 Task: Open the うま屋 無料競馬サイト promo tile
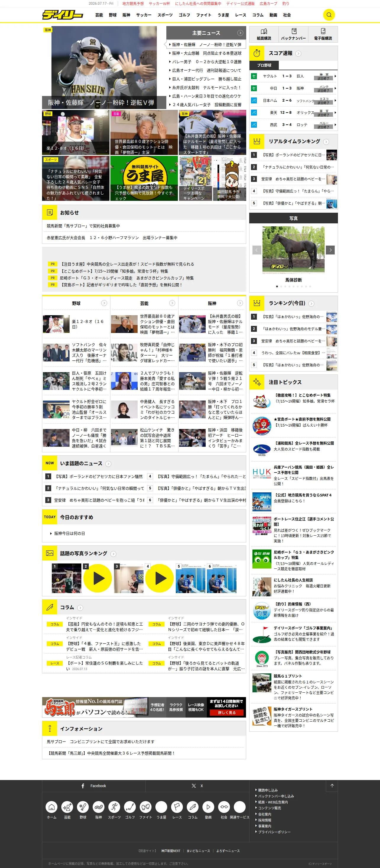144,178
